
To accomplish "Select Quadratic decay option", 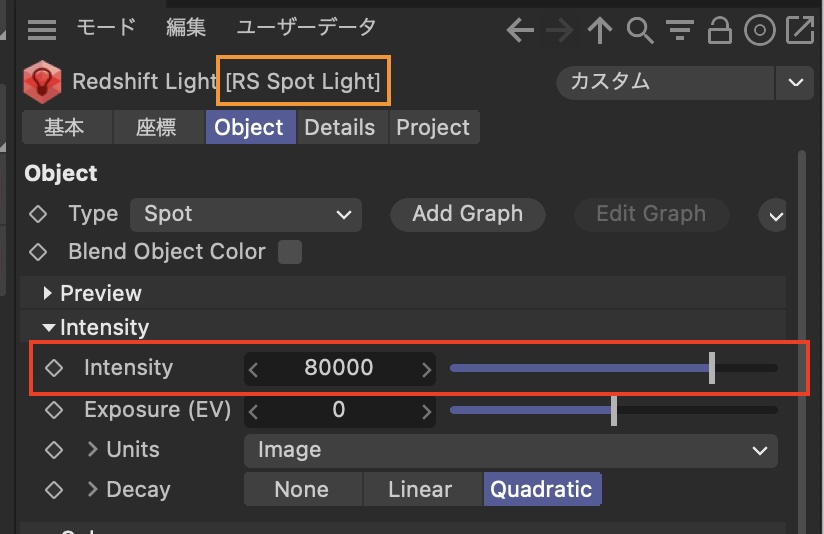I will pyautogui.click(x=542, y=489).
